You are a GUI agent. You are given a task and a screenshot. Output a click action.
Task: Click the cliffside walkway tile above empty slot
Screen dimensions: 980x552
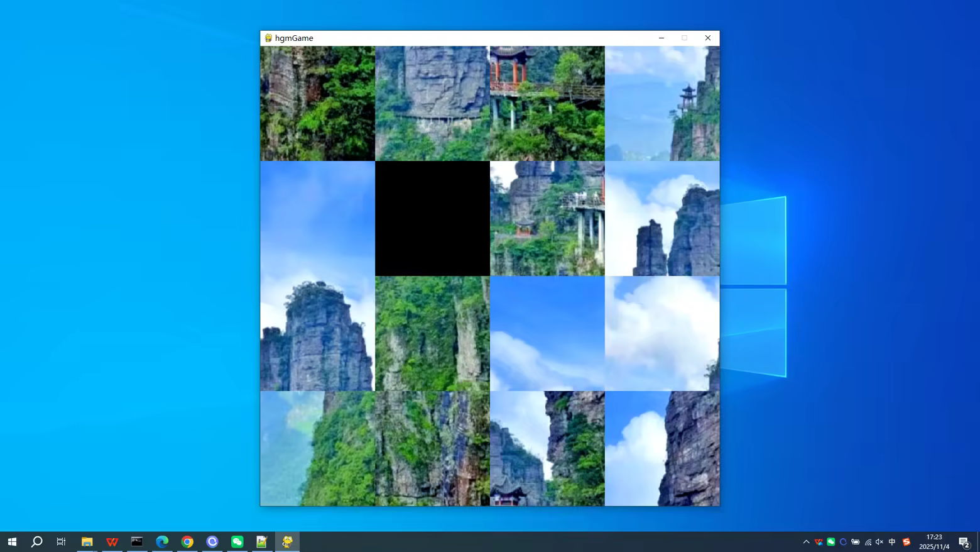point(432,103)
